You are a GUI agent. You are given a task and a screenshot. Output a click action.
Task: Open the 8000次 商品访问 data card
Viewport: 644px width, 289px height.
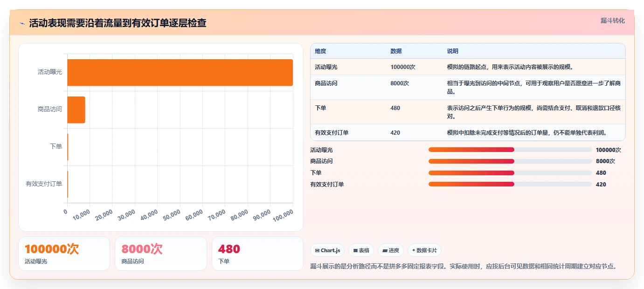tap(160, 254)
